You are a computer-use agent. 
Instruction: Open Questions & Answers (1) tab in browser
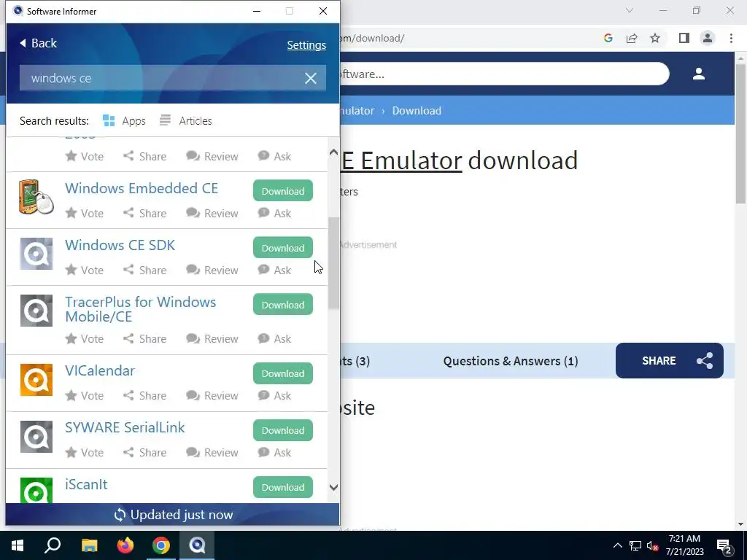[511, 361]
